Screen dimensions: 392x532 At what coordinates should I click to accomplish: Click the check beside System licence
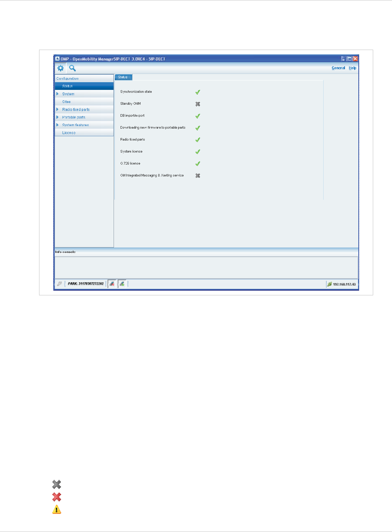[198, 152]
